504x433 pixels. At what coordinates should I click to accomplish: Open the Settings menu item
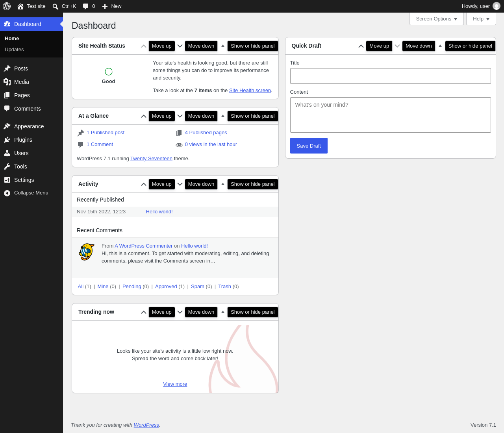click(31, 180)
